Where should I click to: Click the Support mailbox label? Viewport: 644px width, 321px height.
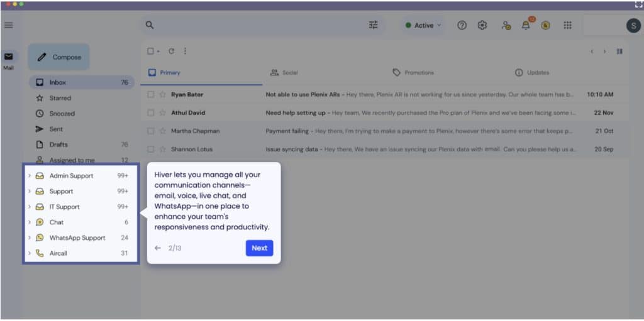[x=61, y=192]
